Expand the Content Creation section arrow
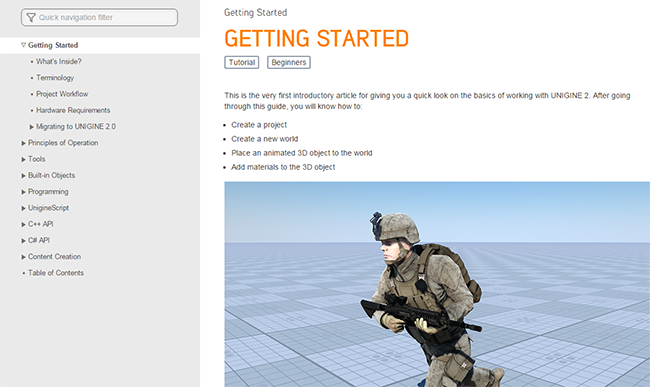This screenshot has height=387, width=650. (x=23, y=257)
